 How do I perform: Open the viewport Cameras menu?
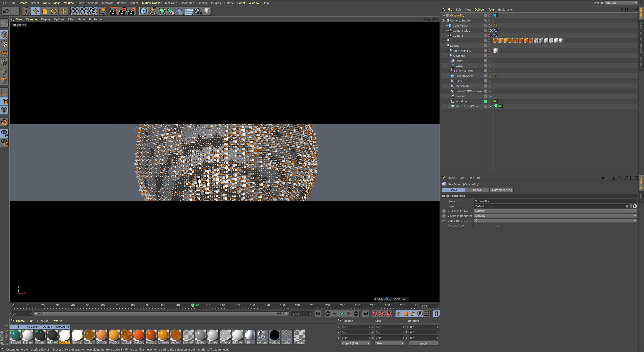click(32, 19)
